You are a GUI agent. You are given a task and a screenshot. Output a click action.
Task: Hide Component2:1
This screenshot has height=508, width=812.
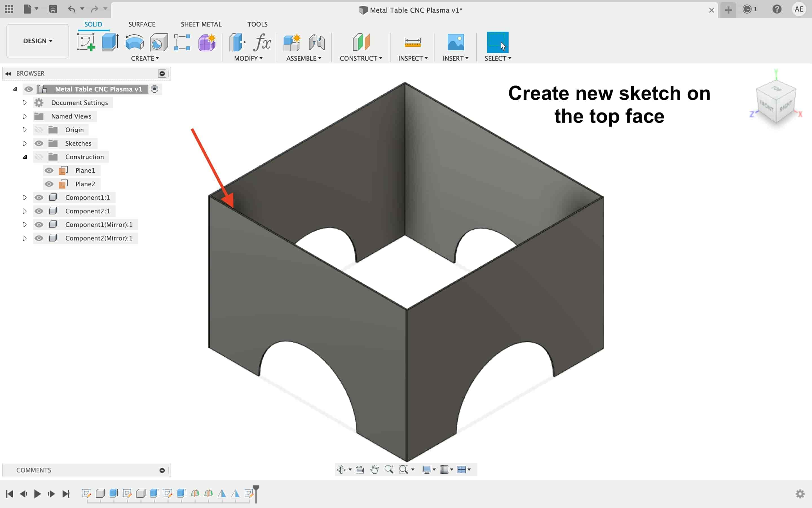39,211
